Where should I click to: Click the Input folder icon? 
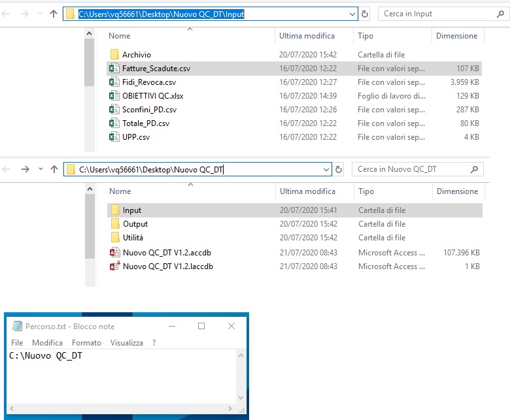[115, 210]
